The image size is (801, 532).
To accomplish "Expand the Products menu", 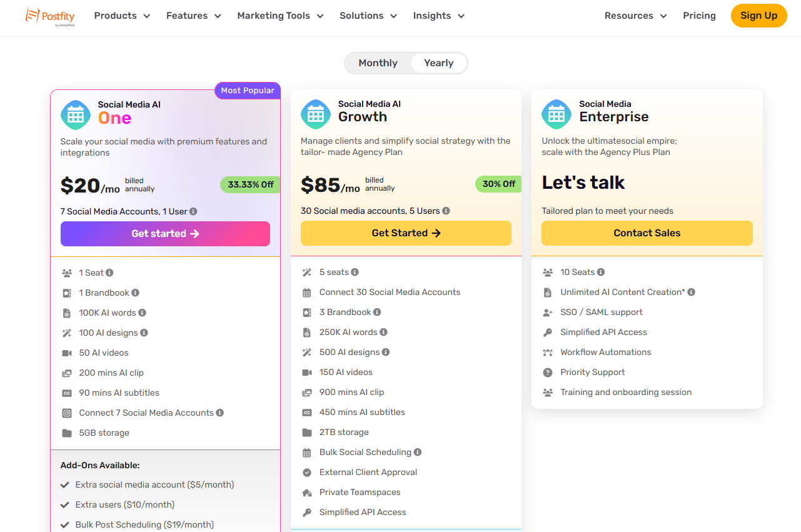I will [122, 16].
